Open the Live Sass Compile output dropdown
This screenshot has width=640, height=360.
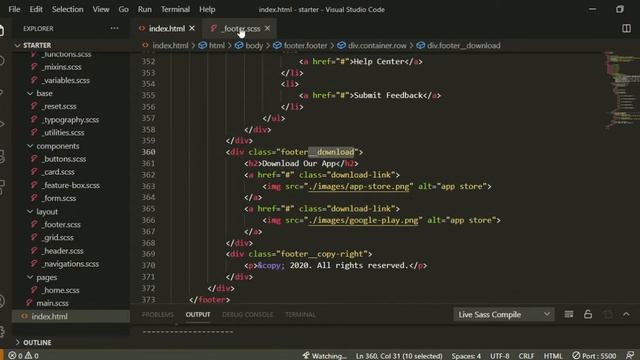[x=504, y=314]
